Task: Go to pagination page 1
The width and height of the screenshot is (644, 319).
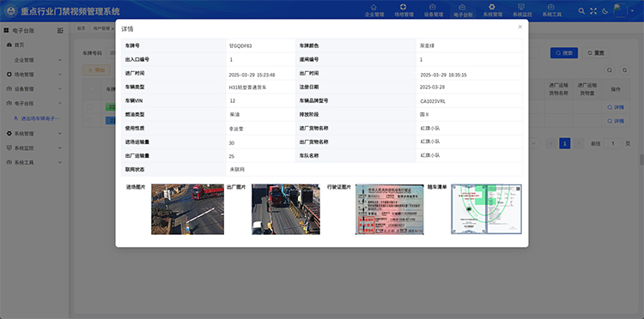Action: click(565, 143)
